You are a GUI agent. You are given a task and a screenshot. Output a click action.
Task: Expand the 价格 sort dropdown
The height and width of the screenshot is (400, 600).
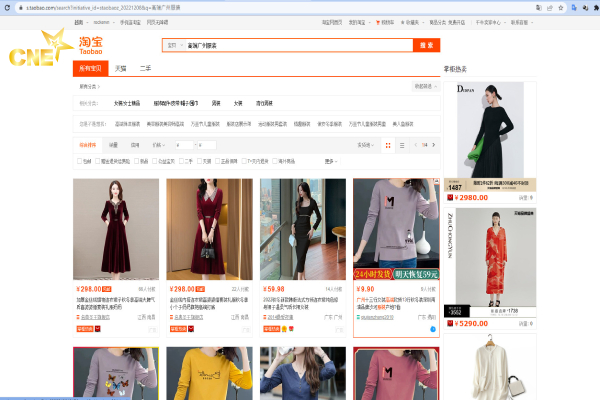158,145
